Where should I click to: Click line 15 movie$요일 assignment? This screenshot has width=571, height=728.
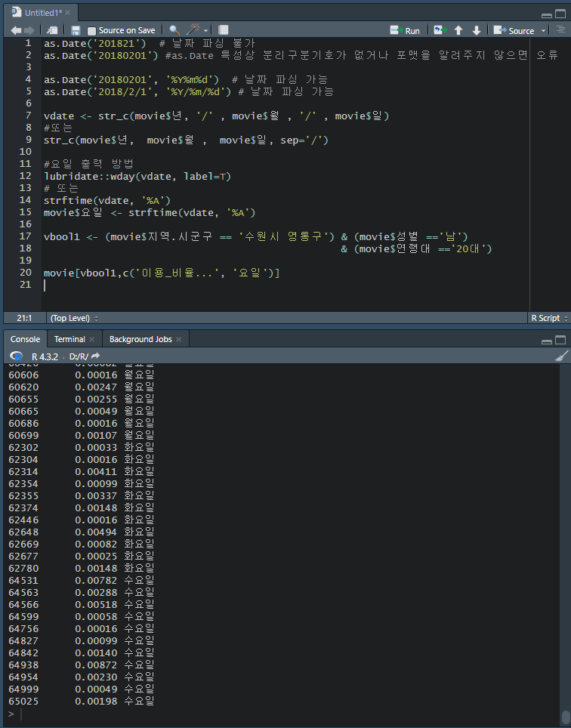(150, 213)
